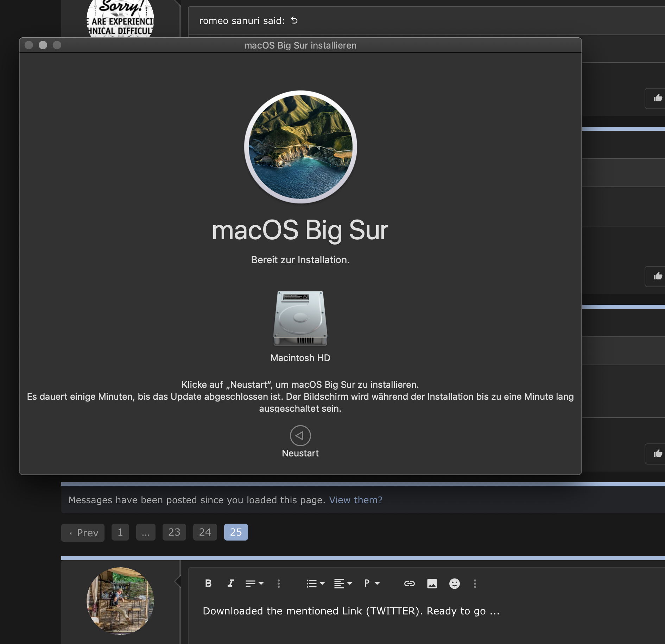
Task: Open the text lines dropdown next to Italic
Action: point(254,583)
